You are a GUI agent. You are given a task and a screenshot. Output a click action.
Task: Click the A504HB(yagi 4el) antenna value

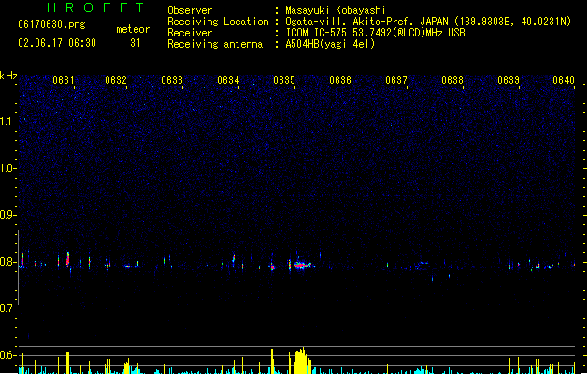coord(330,44)
